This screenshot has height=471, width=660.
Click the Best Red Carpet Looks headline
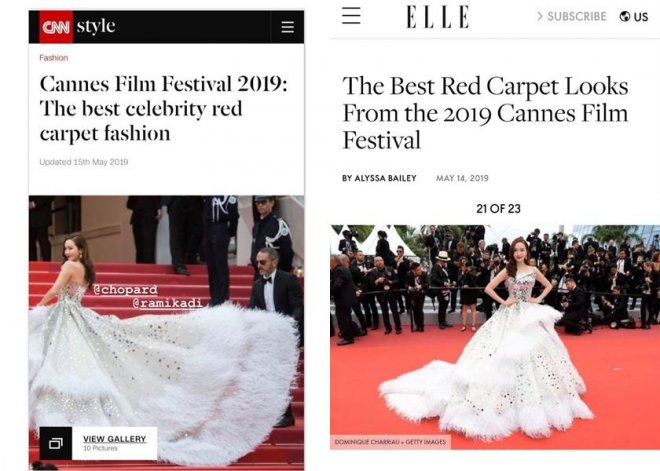tap(485, 113)
